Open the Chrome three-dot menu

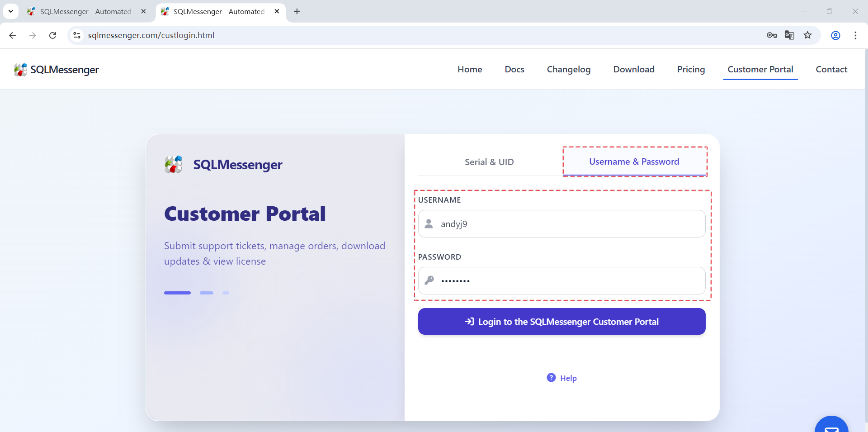[855, 35]
